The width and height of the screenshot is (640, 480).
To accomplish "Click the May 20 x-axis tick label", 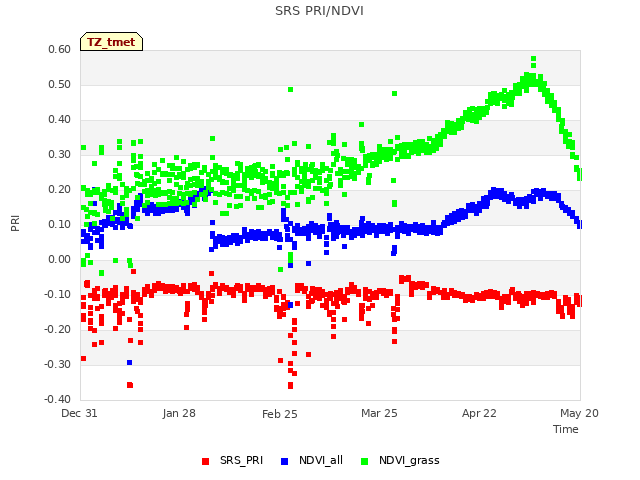I will pyautogui.click(x=579, y=413).
